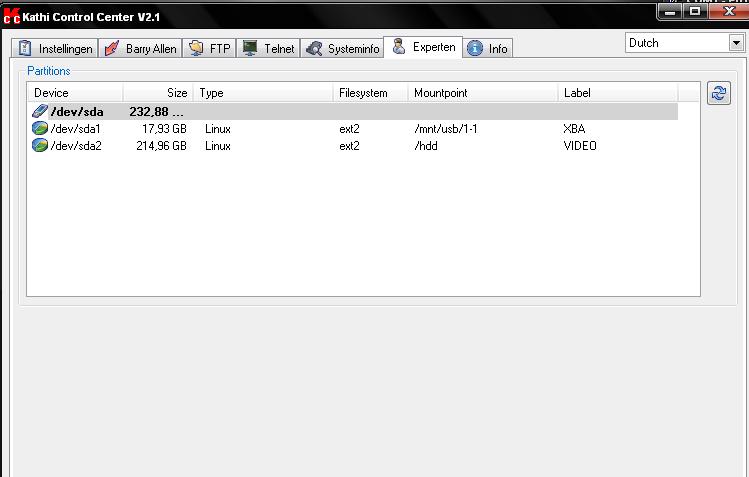Click Linux type in the /dev/sda1 row
This screenshot has height=477, width=749.
pos(218,129)
